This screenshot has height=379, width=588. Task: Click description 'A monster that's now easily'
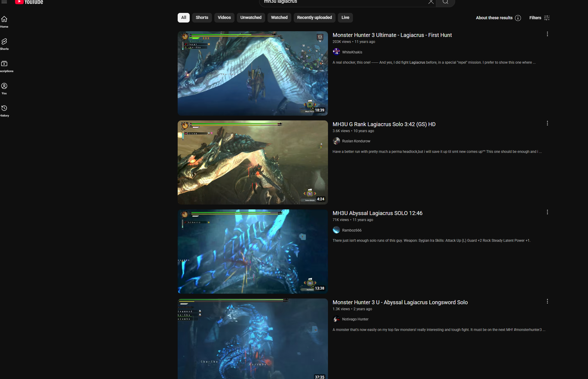pyautogui.click(x=439, y=330)
